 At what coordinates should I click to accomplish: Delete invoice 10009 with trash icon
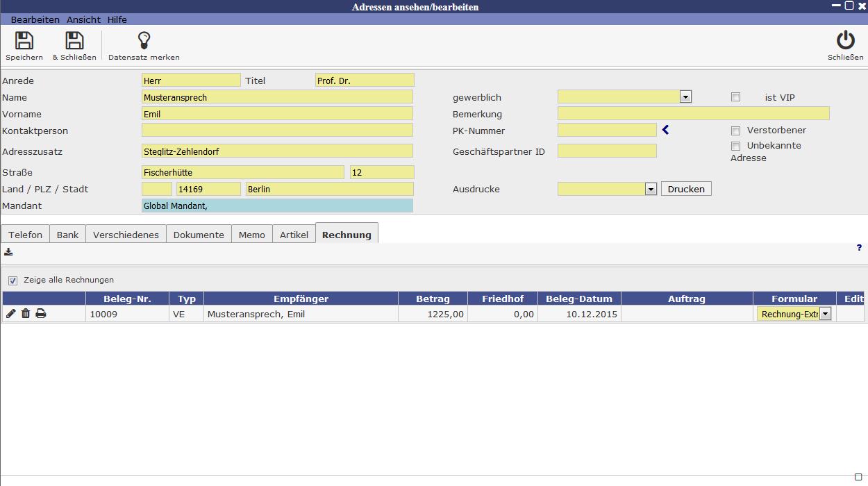click(26, 314)
